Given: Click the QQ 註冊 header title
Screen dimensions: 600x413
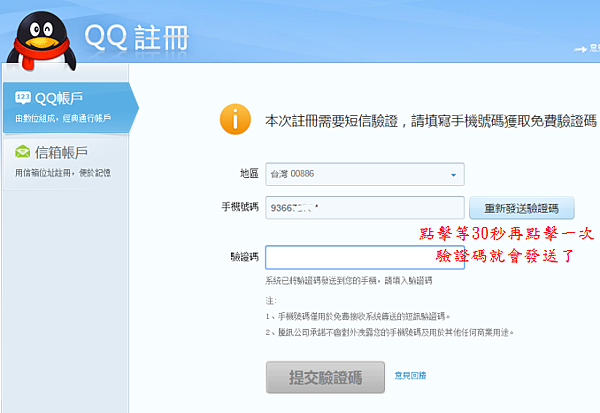Looking at the screenshot, I should (x=137, y=38).
